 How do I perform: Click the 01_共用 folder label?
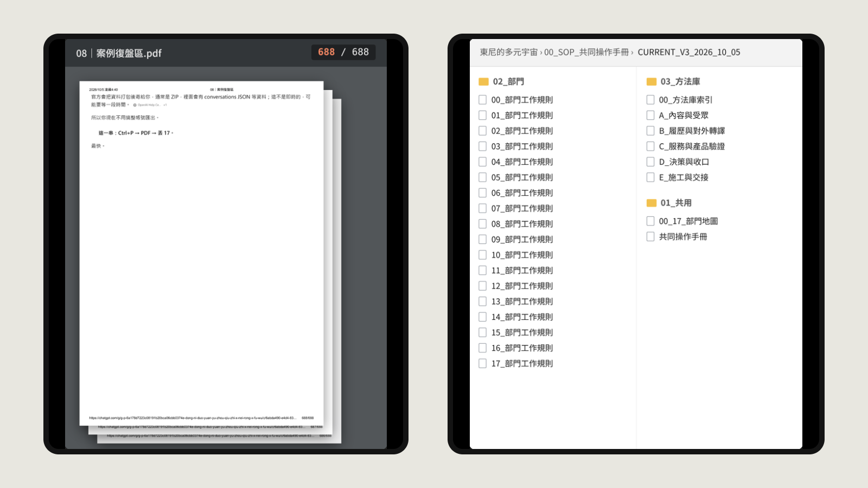pos(676,203)
